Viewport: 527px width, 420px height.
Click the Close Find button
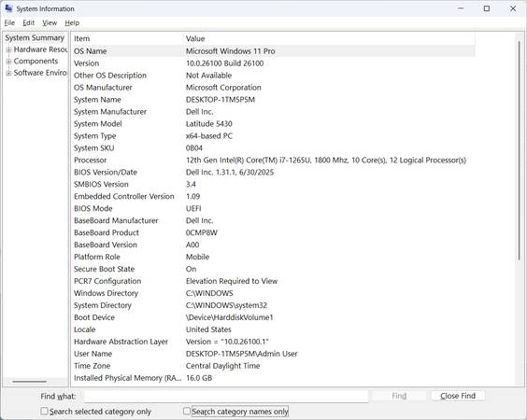click(x=458, y=396)
